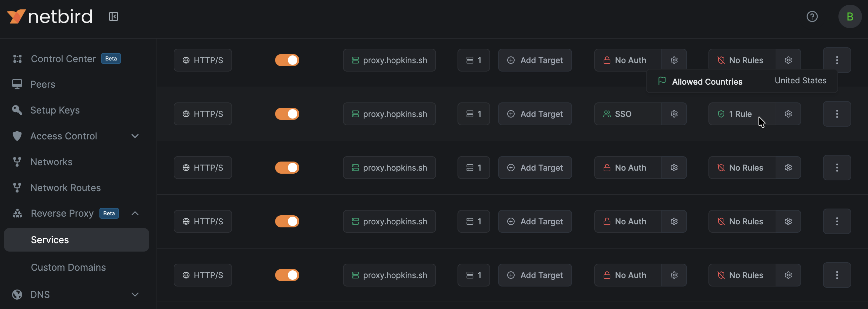Disable the SSO service toggle
The height and width of the screenshot is (309, 868).
[287, 114]
